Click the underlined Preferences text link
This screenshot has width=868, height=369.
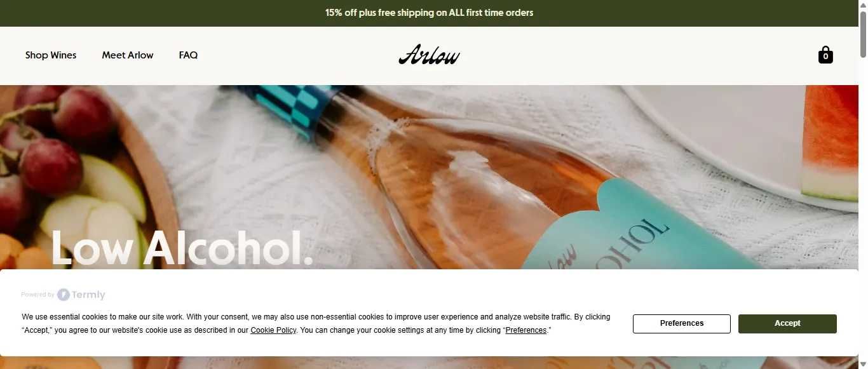tap(526, 330)
